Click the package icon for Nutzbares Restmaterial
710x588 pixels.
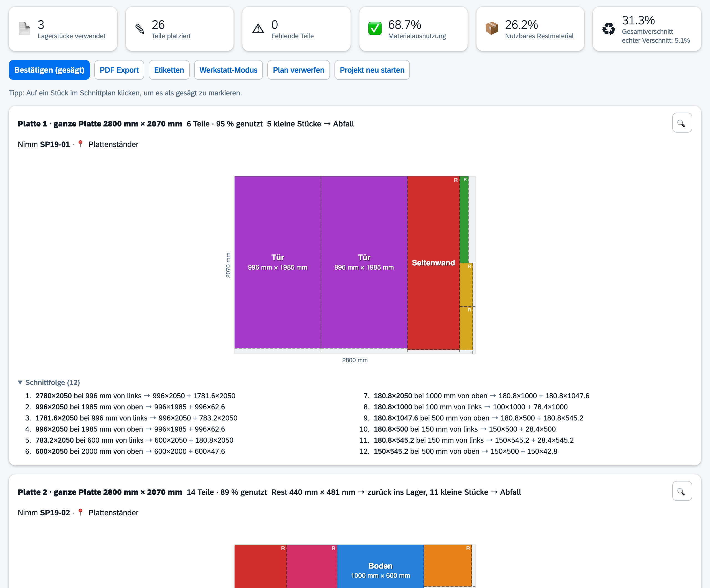tap(491, 28)
